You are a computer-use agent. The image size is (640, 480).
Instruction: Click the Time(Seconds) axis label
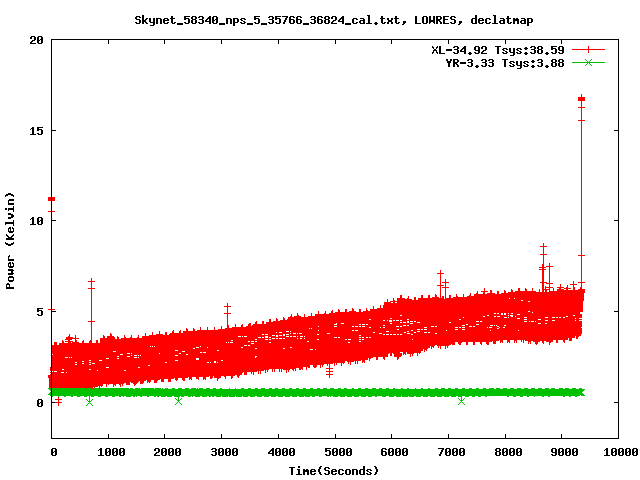click(x=333, y=471)
